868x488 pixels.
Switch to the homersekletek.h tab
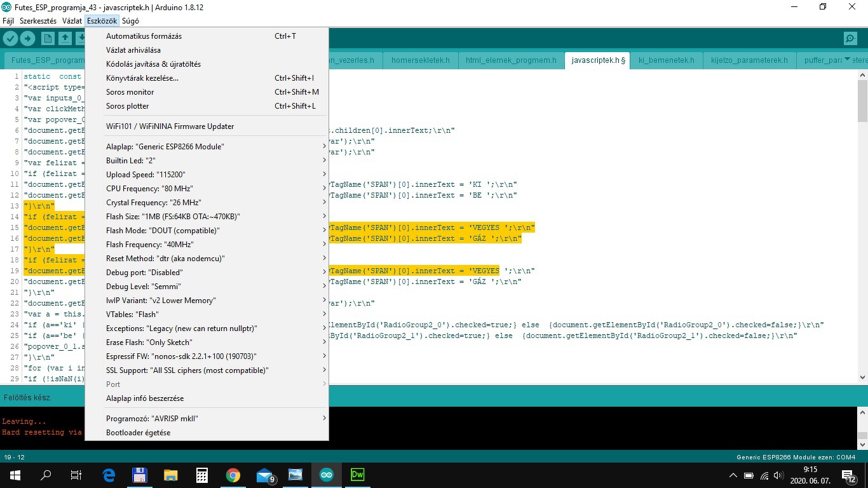[x=420, y=60]
